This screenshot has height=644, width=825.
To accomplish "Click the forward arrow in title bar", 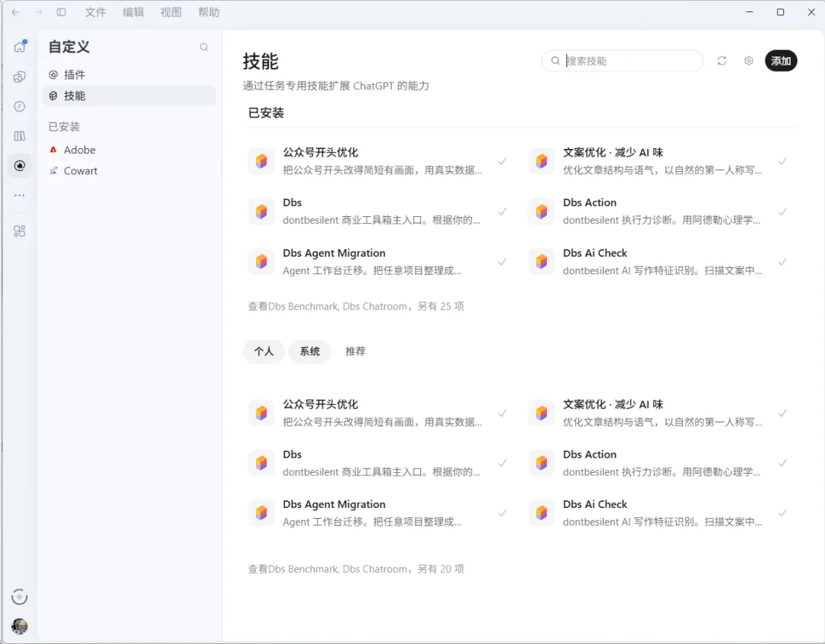I will 38,12.
